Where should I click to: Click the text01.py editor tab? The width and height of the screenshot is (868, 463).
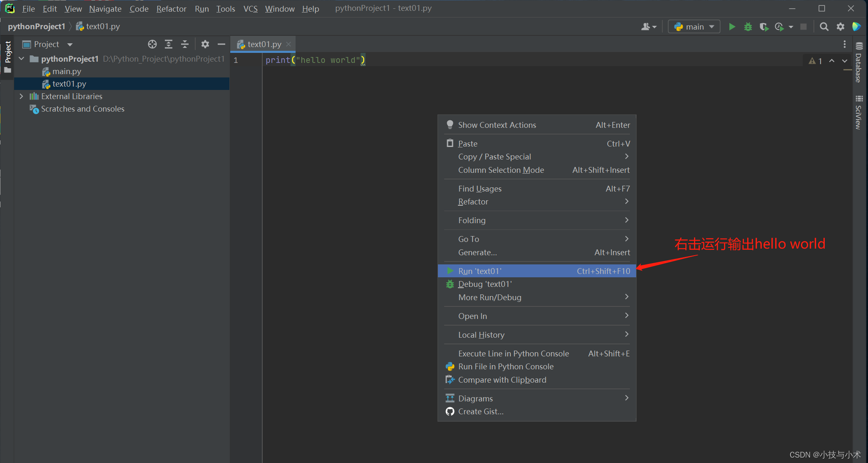[x=261, y=44]
